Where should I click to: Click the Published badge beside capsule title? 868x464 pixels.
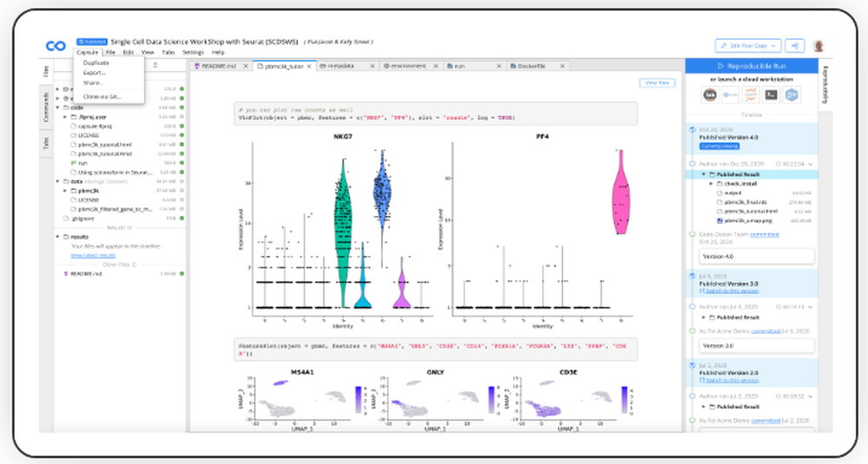92,42
